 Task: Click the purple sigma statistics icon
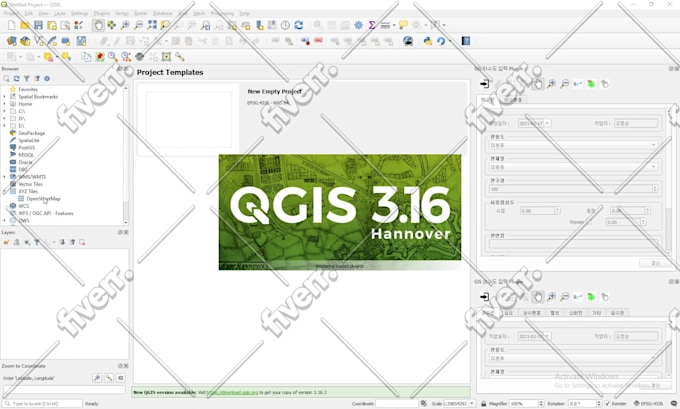(372, 25)
